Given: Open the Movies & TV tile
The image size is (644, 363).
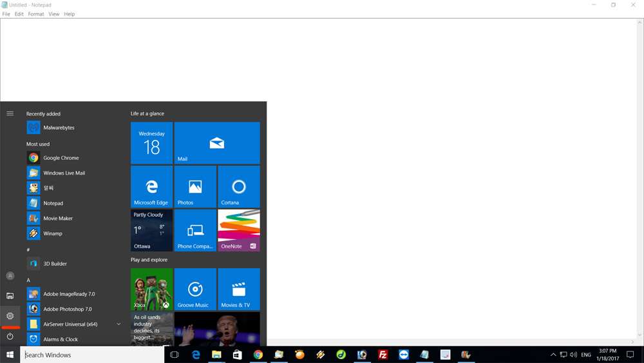Looking at the screenshot, I should [x=239, y=289].
